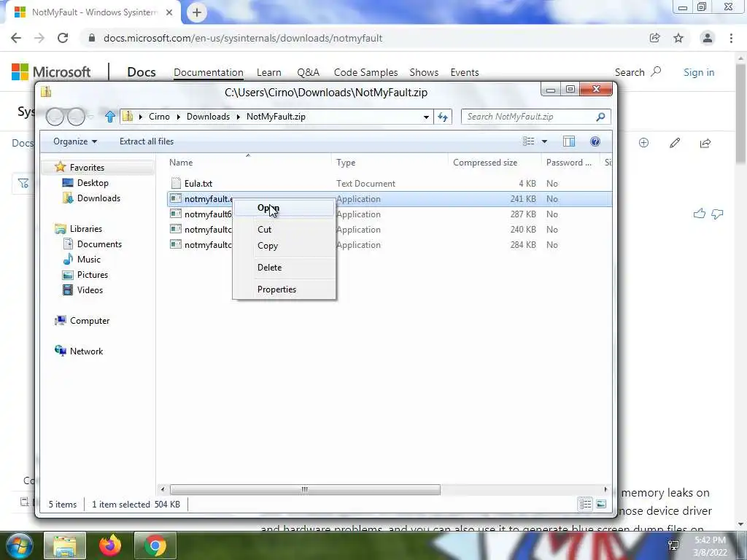This screenshot has height=560, width=747.
Task: Open Chrome profile icon
Action: point(708,38)
